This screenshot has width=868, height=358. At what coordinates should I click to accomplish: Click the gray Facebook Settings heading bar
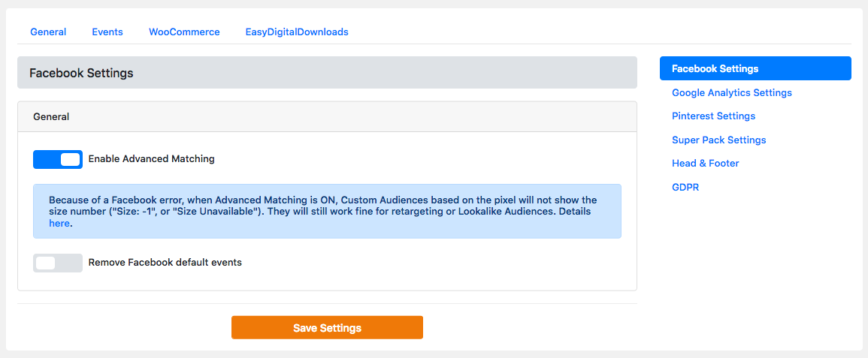(327, 73)
